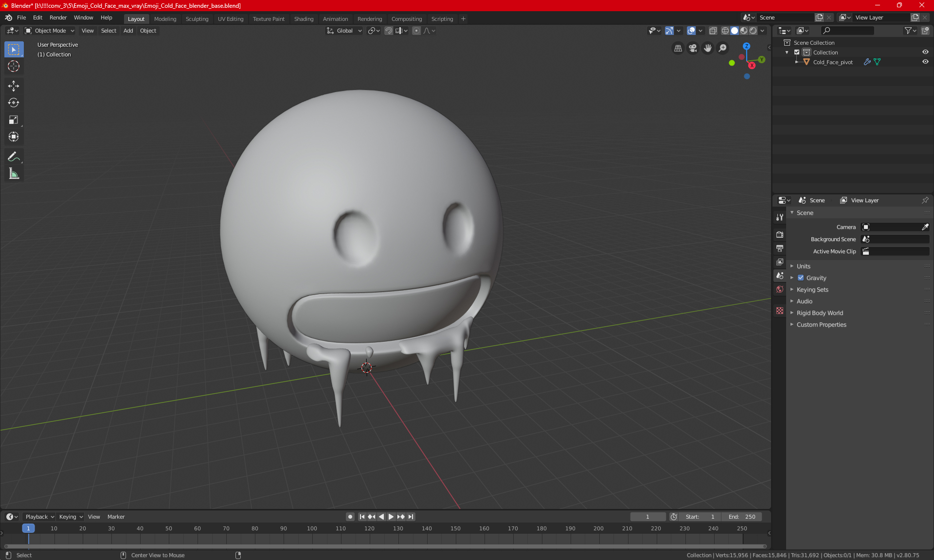
Task: Activate the Transform tool
Action: click(x=14, y=137)
